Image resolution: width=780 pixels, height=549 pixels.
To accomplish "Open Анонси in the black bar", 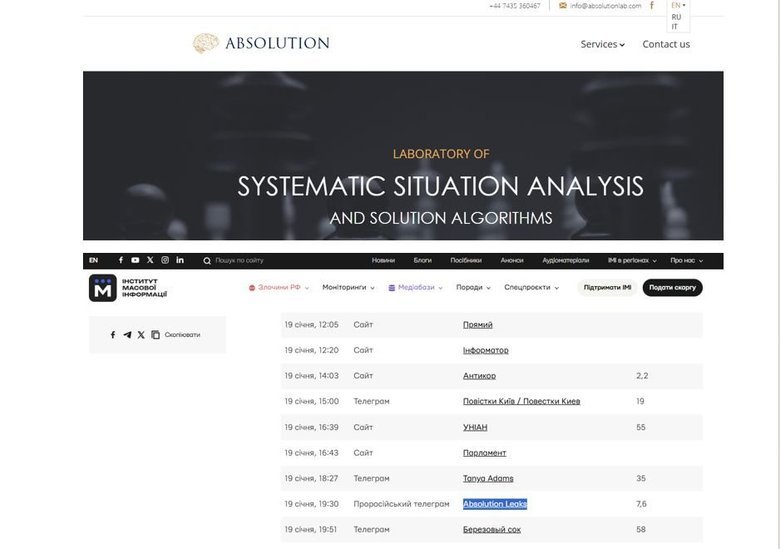I will tap(512, 260).
